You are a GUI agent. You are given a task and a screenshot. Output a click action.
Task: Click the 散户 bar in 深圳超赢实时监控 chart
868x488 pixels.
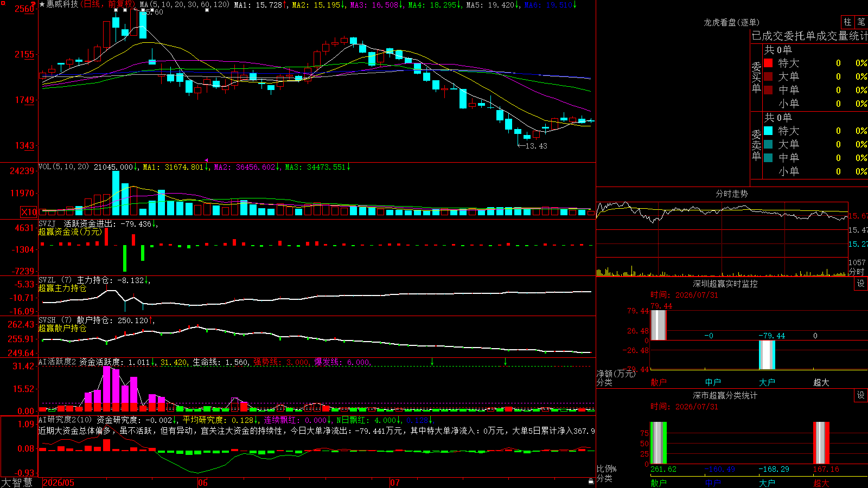click(x=659, y=325)
